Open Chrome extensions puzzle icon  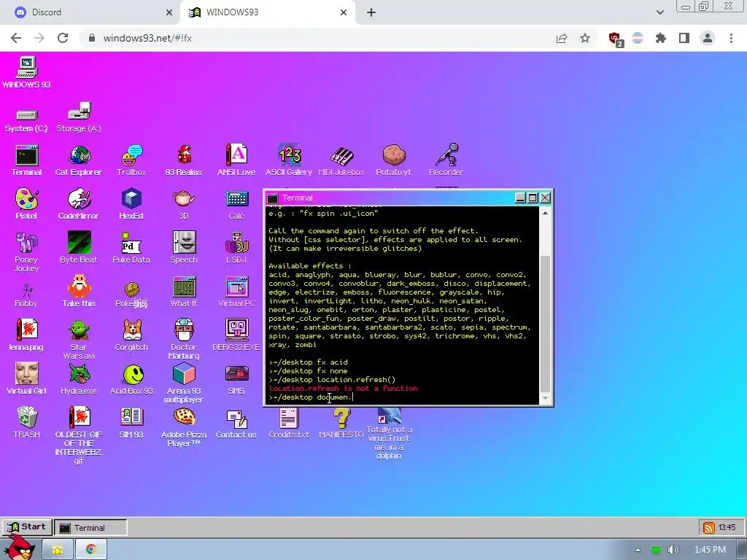click(x=661, y=38)
